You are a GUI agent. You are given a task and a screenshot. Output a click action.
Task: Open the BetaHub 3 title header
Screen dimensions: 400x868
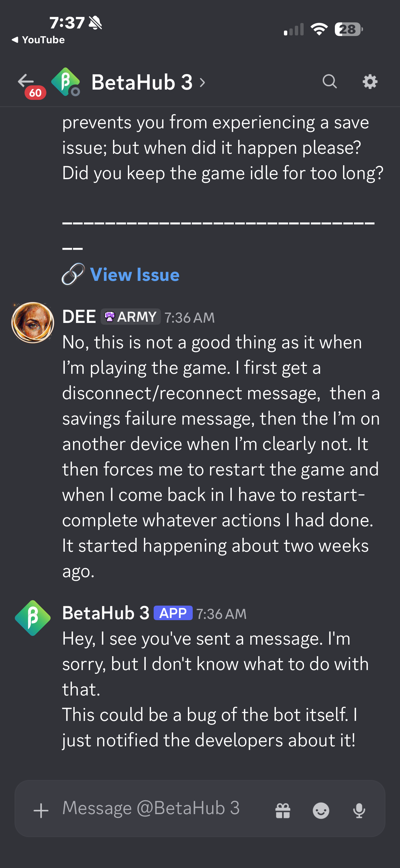point(142,82)
